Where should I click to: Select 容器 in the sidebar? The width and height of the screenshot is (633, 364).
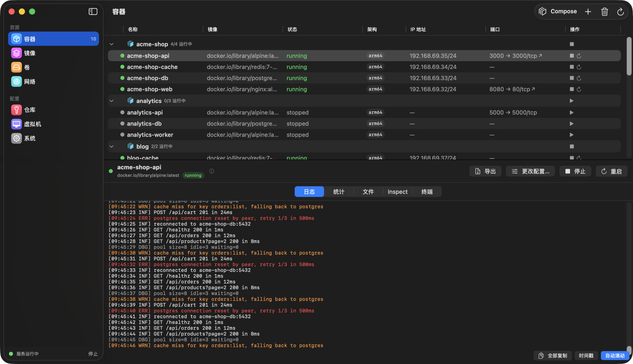click(53, 39)
